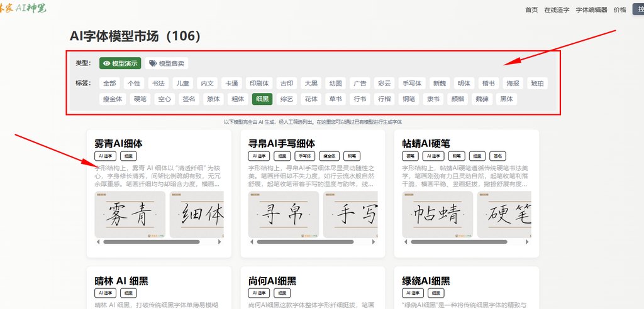Choose the 幼圆 tag

[x=336, y=84]
